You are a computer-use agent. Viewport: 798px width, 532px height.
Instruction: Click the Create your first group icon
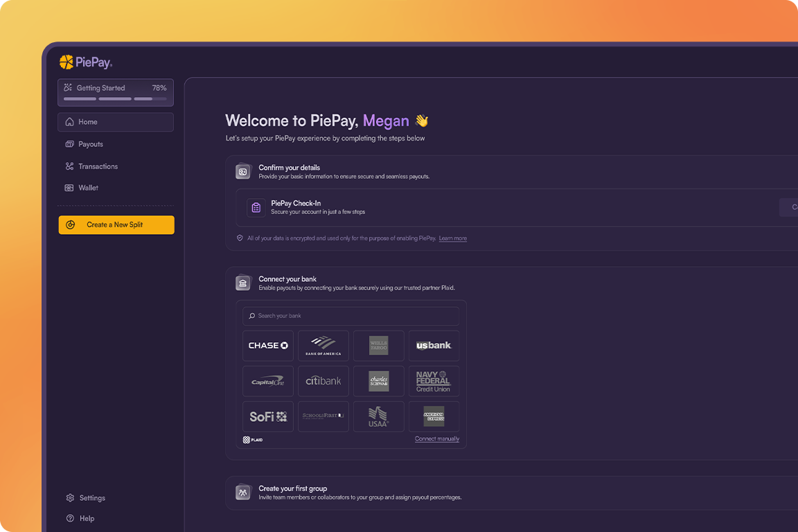(243, 493)
